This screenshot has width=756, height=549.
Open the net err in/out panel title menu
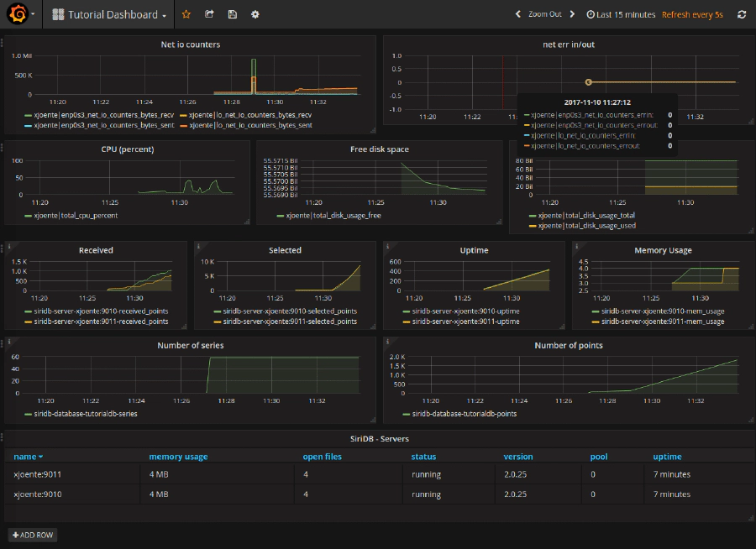click(569, 44)
